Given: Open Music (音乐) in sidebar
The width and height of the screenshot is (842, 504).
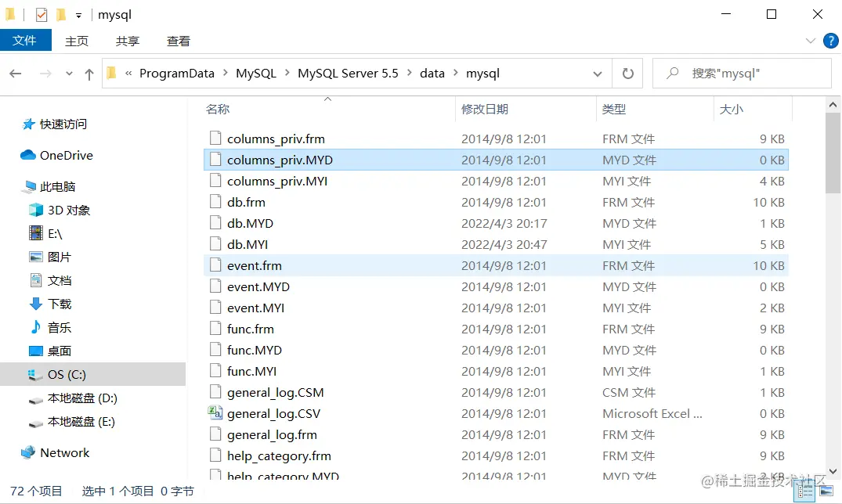Looking at the screenshot, I should [59, 327].
